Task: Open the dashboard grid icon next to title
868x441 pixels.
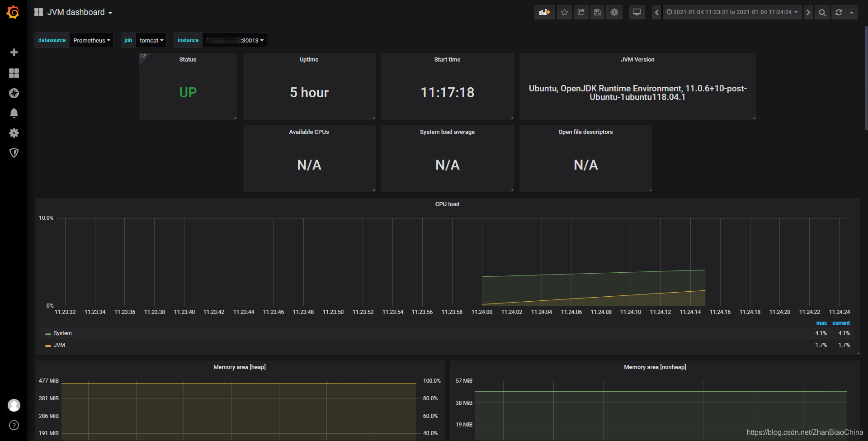Action: (x=39, y=12)
